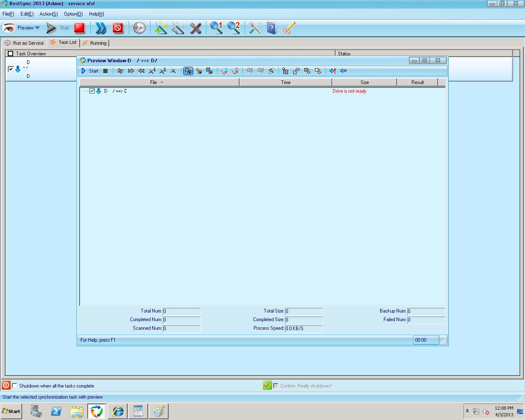Toggle the Task Overview header checkbox
Viewport: 525px width, 420px height.
click(x=11, y=54)
